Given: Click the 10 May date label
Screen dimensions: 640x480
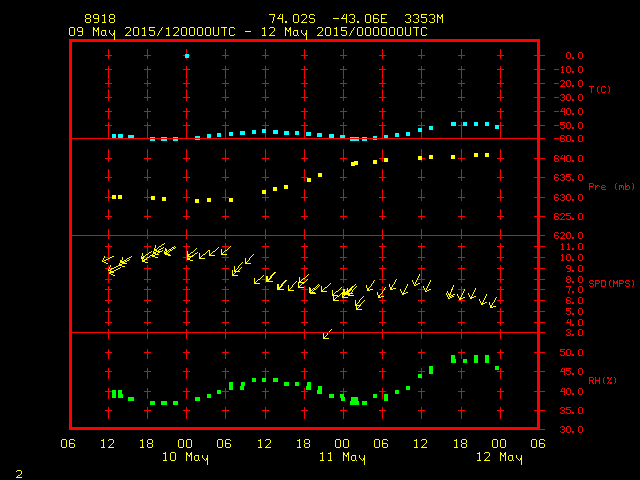Looking at the screenshot, I should [x=185, y=457].
